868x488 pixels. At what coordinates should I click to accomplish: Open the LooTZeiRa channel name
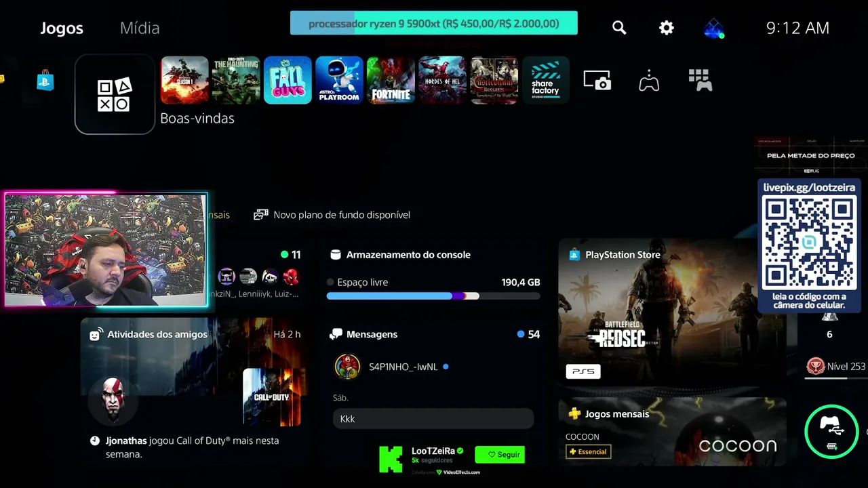(434, 451)
